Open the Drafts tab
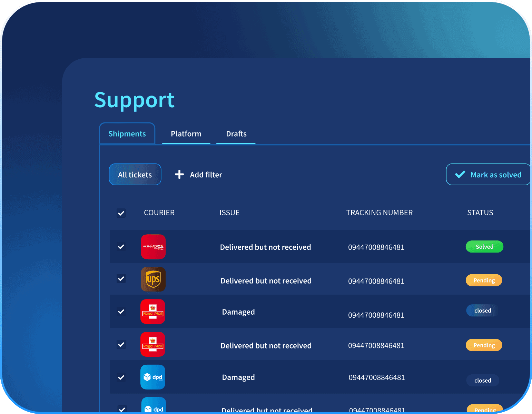 [x=236, y=134]
